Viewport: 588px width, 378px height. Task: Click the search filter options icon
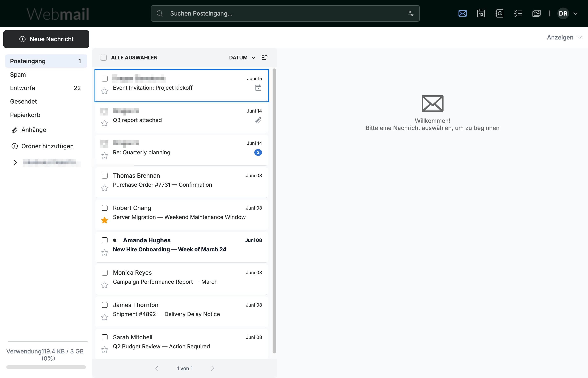(411, 13)
